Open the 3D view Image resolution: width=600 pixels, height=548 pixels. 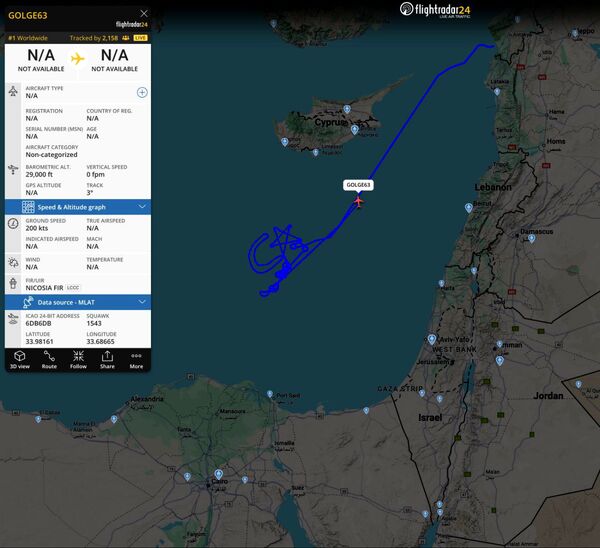(x=20, y=360)
